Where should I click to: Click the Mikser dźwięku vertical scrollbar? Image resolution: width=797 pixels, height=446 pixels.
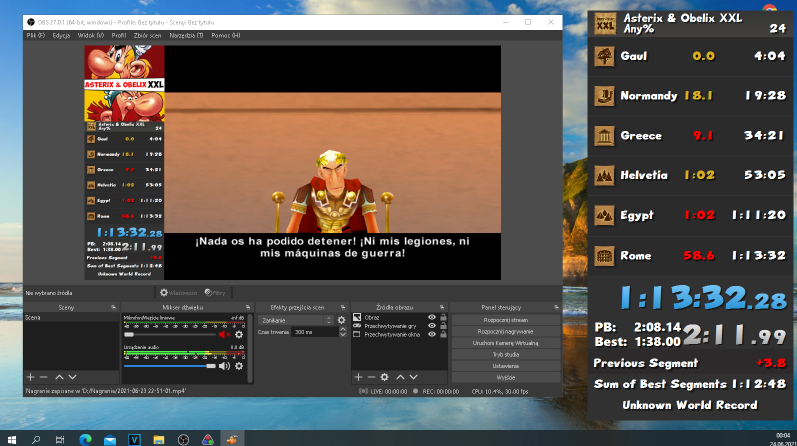tap(250, 348)
